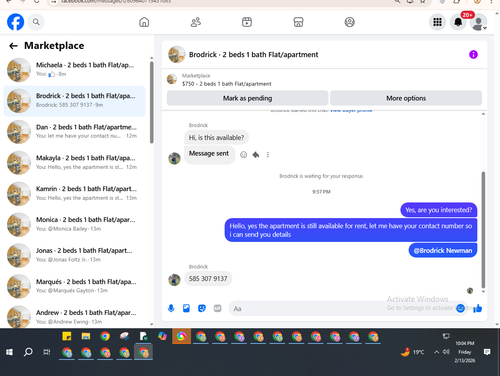Open more actions for Message sent
500x376 pixels.
click(268, 155)
